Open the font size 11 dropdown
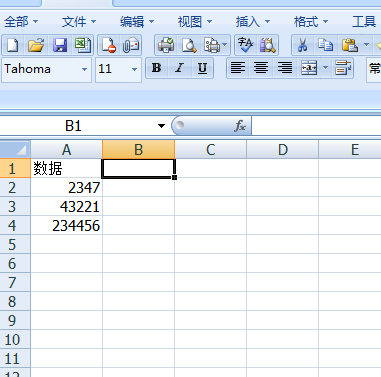The image size is (381, 377). tap(134, 70)
